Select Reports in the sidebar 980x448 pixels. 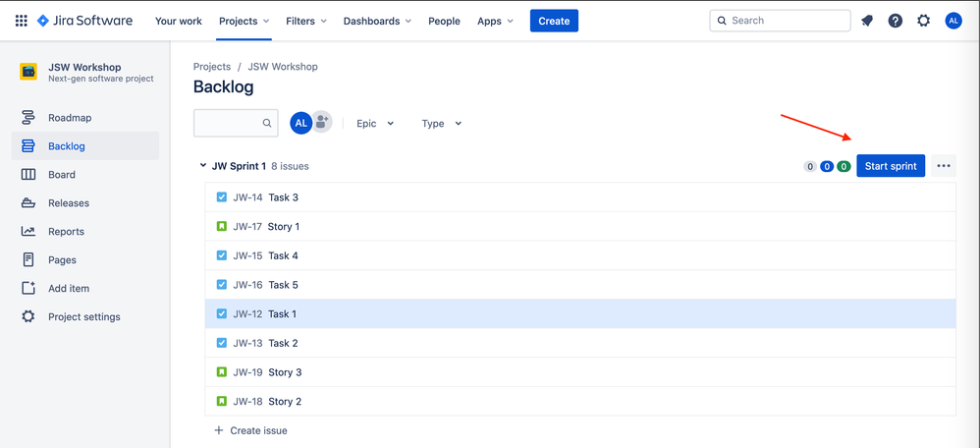(x=85, y=232)
